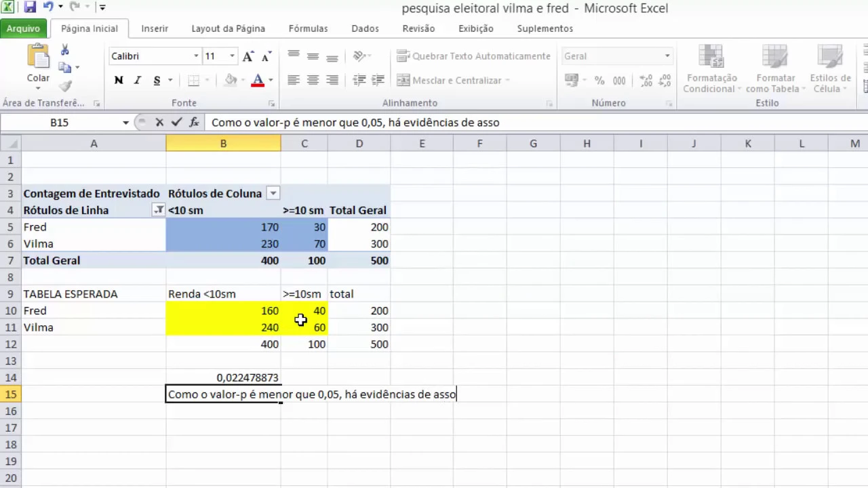Increase font size with large A icon
The image size is (868, 488).
[248, 56]
